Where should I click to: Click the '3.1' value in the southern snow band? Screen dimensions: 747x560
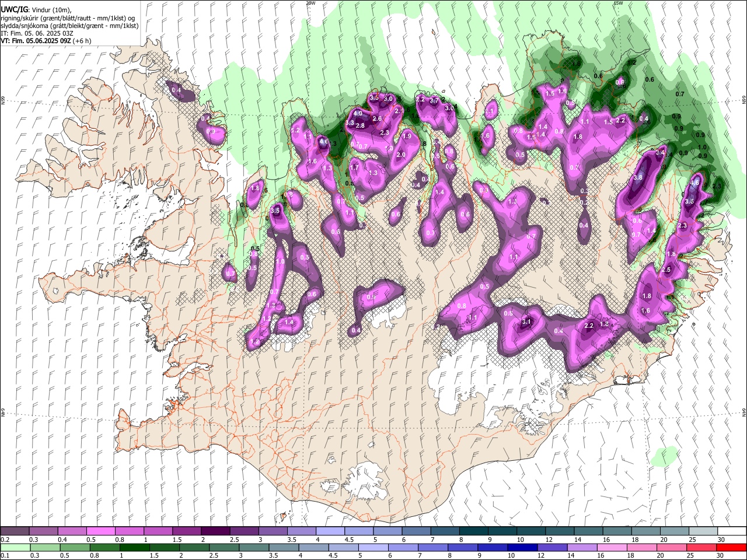pos(526,321)
